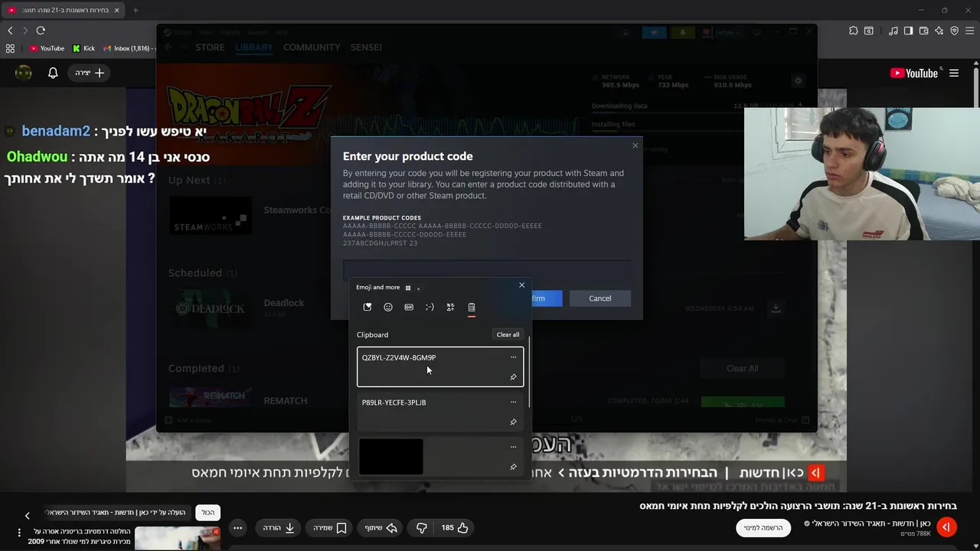
Task: Paste clipboard entry QZBYL-Z2V4W-8GM9P
Action: (440, 367)
